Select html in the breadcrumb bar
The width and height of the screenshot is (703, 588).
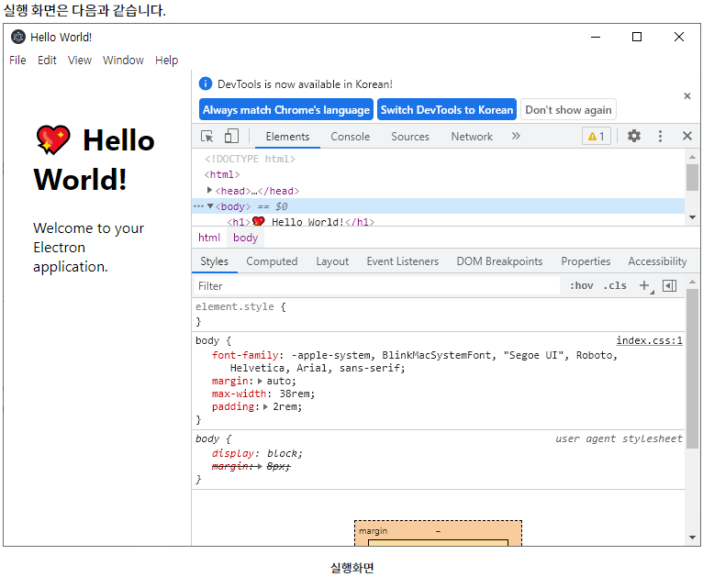[x=209, y=238]
